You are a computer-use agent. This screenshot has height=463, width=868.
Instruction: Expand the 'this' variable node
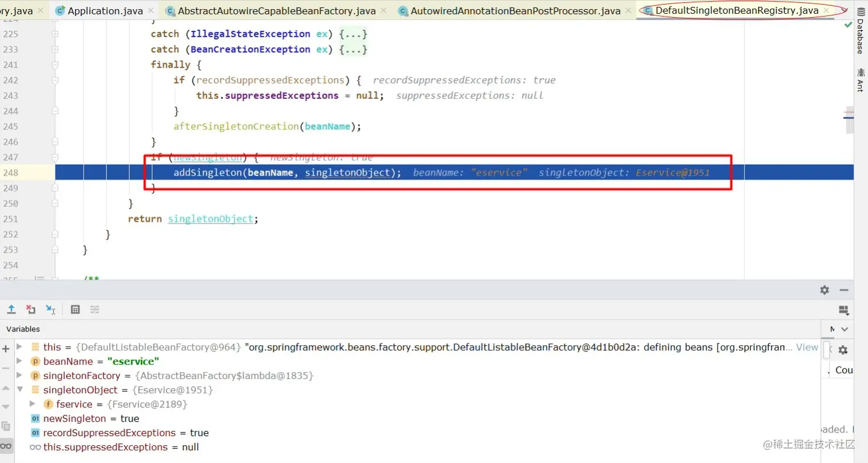(x=20, y=347)
